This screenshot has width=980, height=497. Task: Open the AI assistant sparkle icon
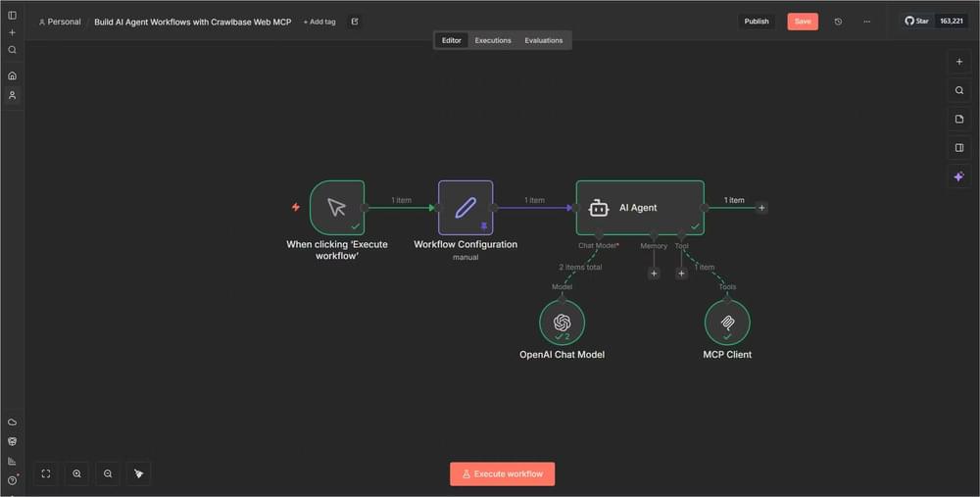click(958, 176)
